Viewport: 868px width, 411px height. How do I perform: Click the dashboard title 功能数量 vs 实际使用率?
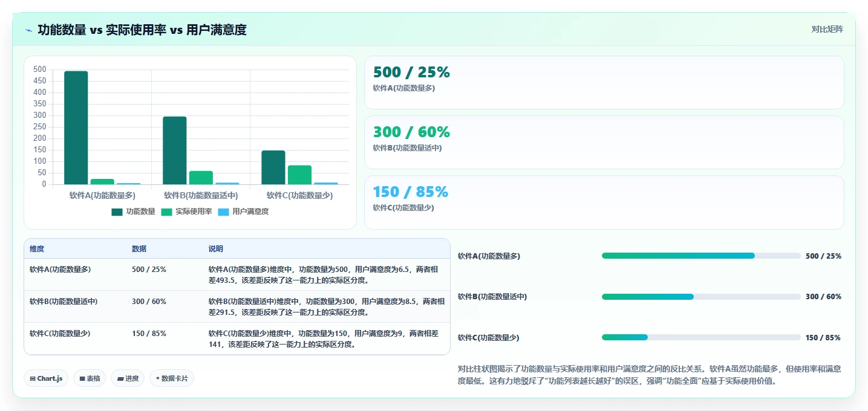point(142,30)
